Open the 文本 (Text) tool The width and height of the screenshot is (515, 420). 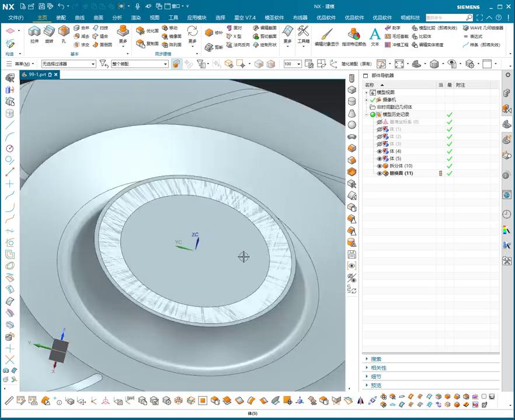click(375, 34)
